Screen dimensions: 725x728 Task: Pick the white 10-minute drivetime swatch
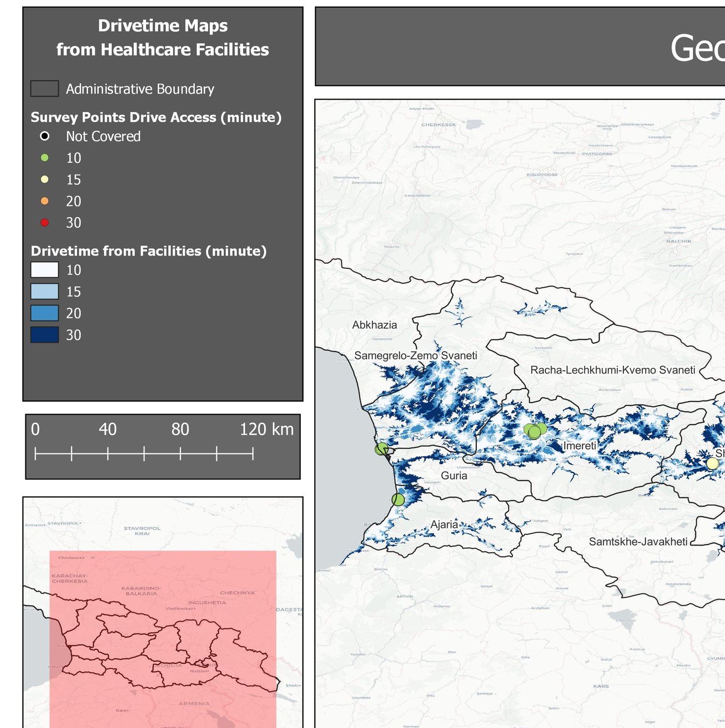pos(45,270)
